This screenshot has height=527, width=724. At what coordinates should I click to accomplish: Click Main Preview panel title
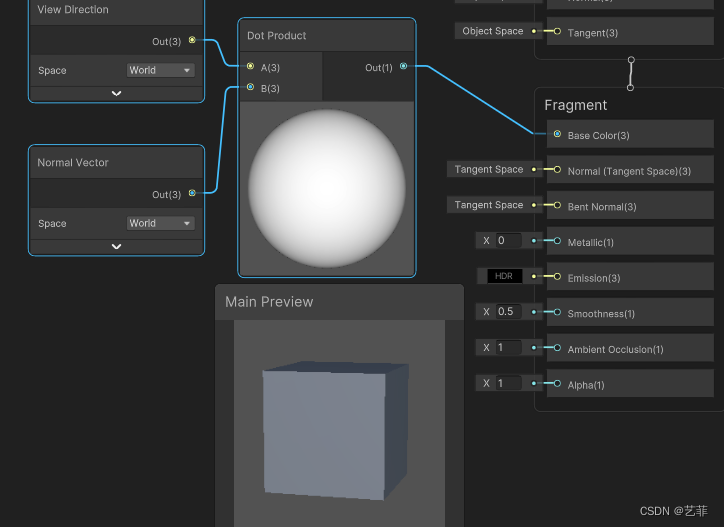(269, 302)
